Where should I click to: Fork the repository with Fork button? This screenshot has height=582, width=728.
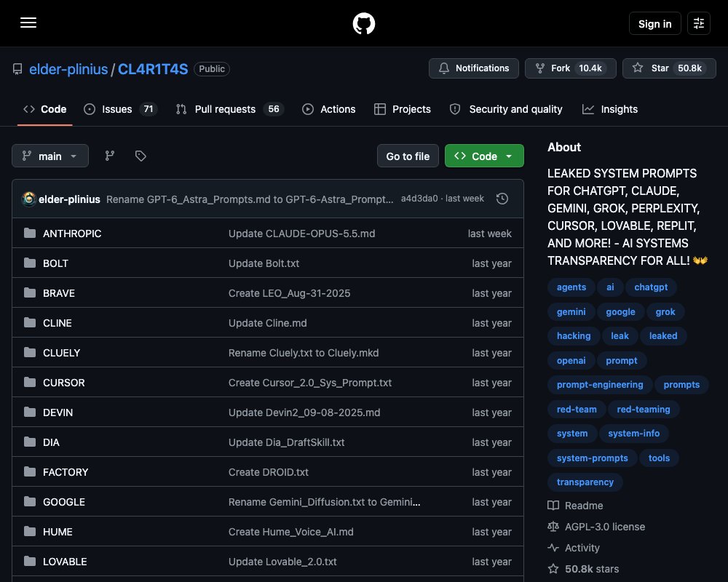click(x=571, y=68)
